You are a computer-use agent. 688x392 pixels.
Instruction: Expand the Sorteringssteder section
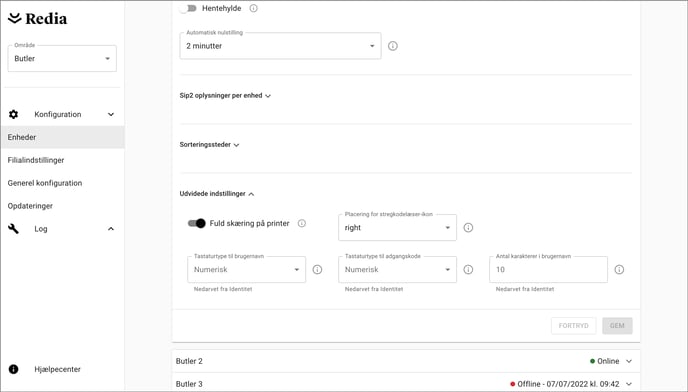click(x=209, y=144)
